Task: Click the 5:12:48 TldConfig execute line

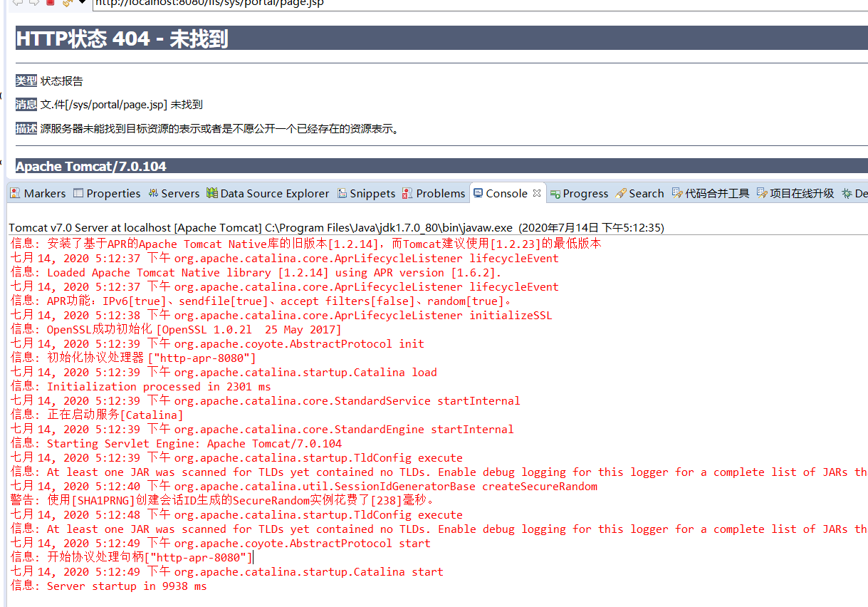Action: [x=236, y=514]
